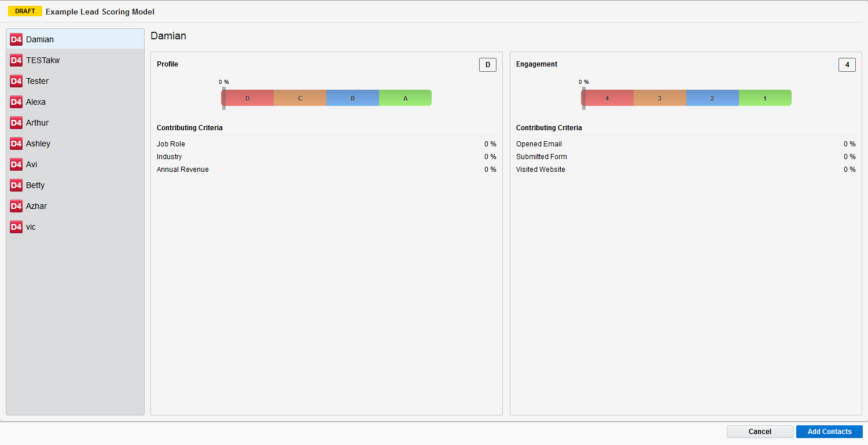Click the Engagement rating 4 box
This screenshot has height=445, width=868.
click(x=847, y=65)
